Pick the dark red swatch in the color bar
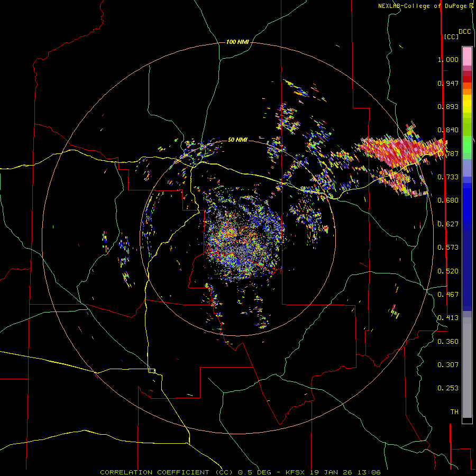 click(x=467, y=79)
